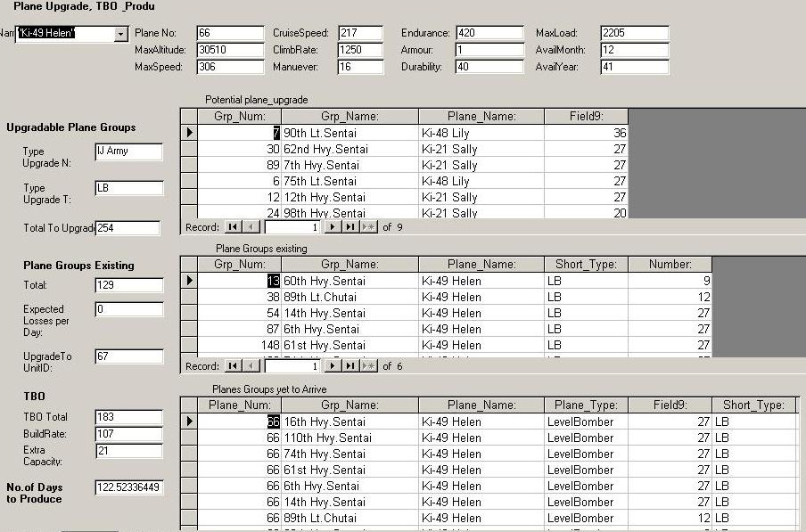
Task: Select row of 16th Hvy.Sentai via record selector
Action: 189,422
